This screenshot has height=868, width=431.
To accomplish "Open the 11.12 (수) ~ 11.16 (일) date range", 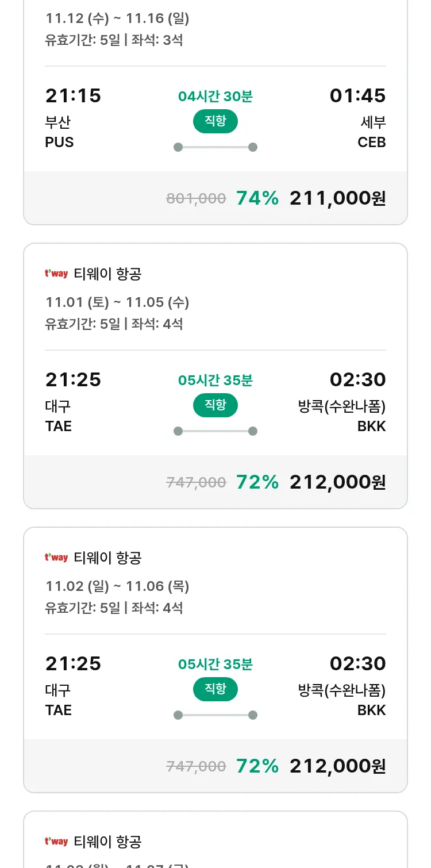I will coord(117,18).
